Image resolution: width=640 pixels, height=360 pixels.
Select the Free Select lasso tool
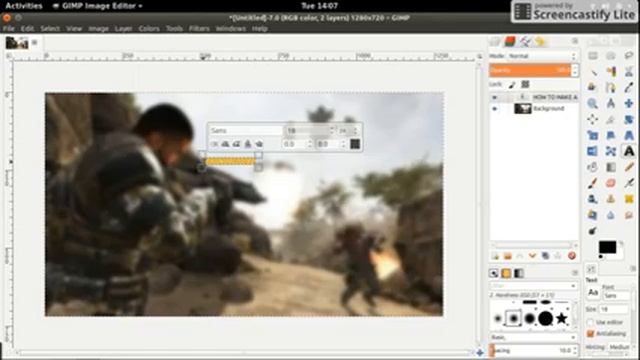coord(629,56)
